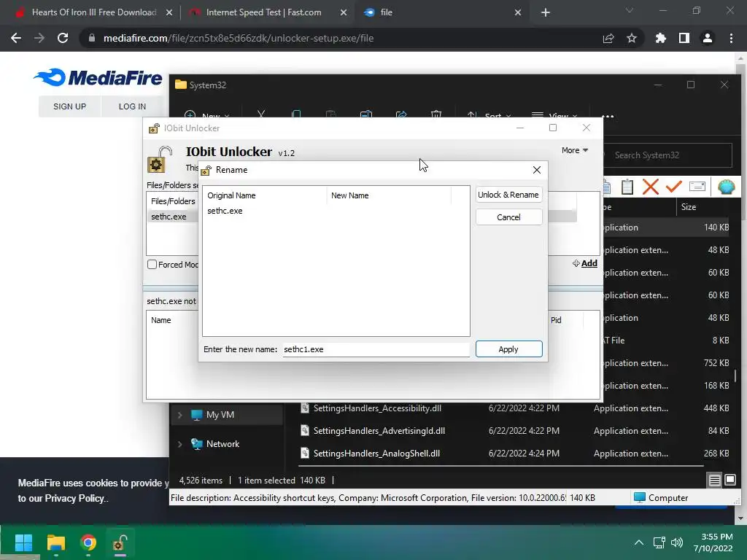Click the Chrome address bar URL
747x560 pixels.
coord(239,38)
